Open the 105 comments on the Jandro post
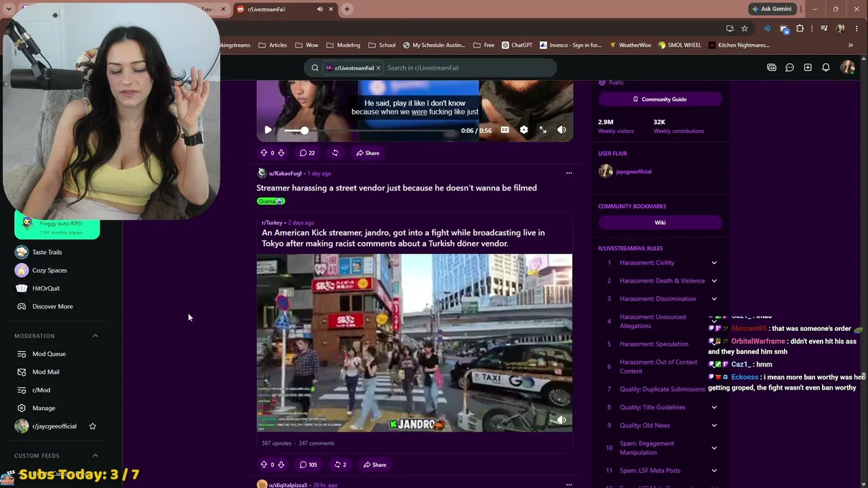 309,465
